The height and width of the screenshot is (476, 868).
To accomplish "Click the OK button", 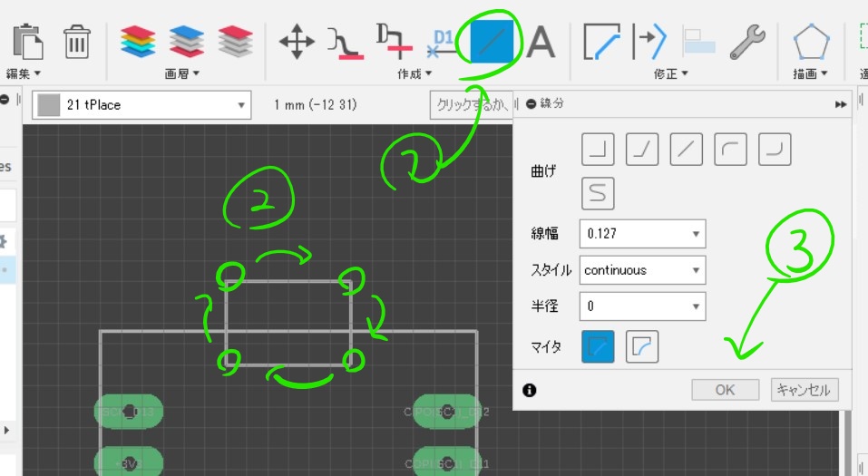I will point(726,390).
